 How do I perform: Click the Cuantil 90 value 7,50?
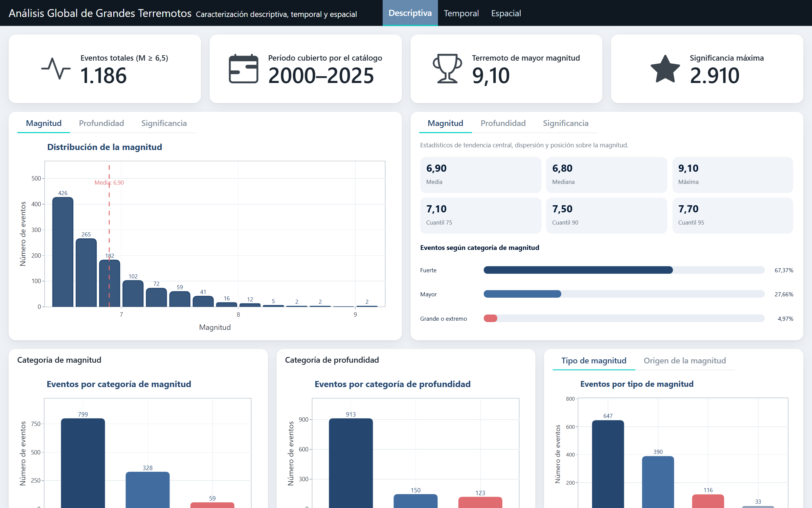click(x=562, y=209)
